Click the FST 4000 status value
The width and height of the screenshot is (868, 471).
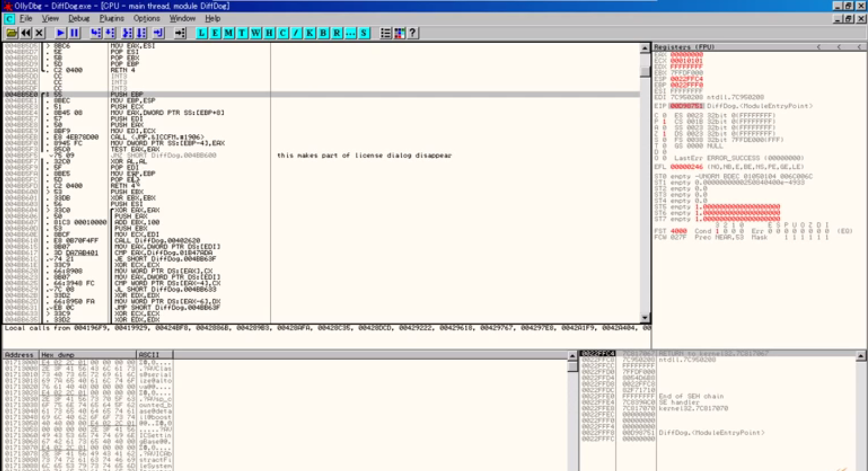(678, 231)
